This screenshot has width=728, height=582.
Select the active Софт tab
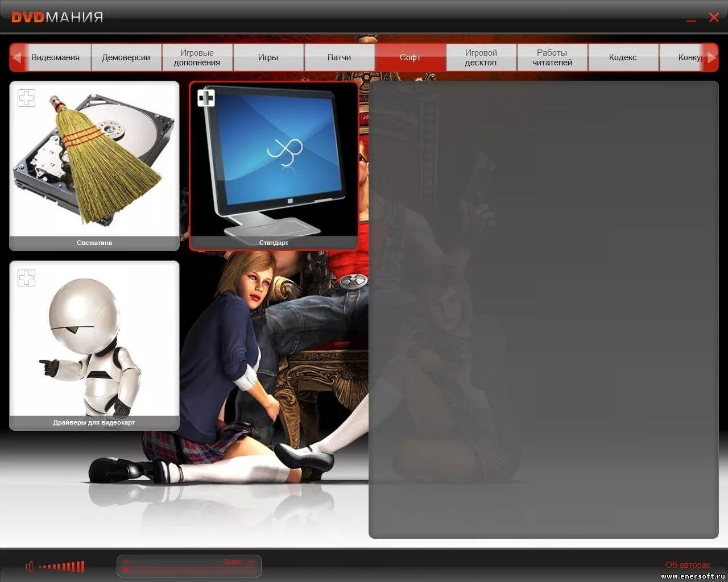point(410,57)
